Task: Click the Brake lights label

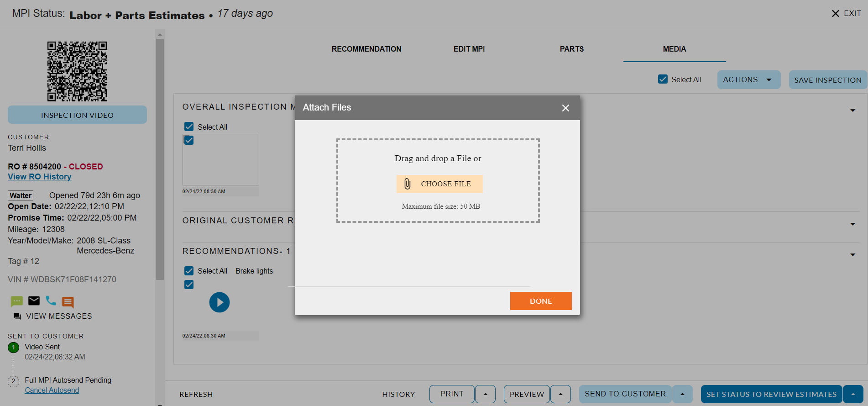Action: (x=254, y=271)
